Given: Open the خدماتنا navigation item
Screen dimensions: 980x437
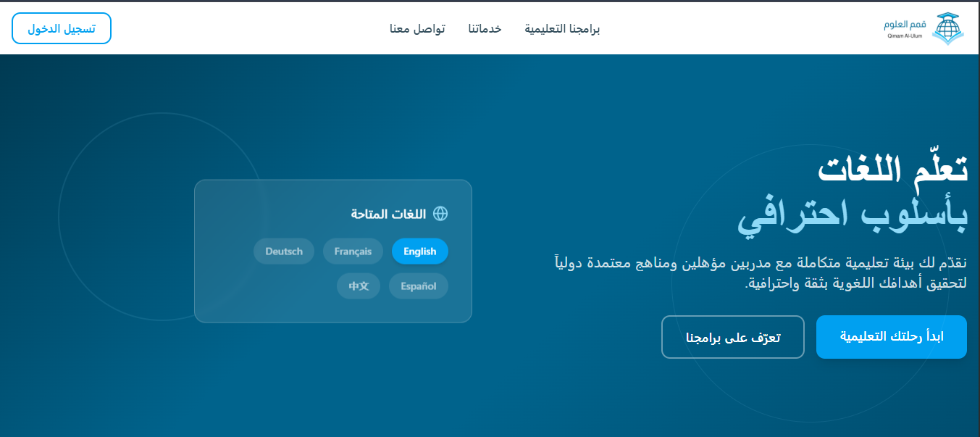Looking at the screenshot, I should (x=486, y=28).
